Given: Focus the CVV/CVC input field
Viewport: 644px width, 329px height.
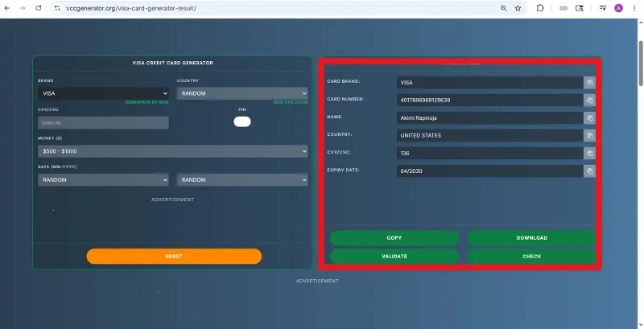Looking at the screenshot, I should click(103, 122).
